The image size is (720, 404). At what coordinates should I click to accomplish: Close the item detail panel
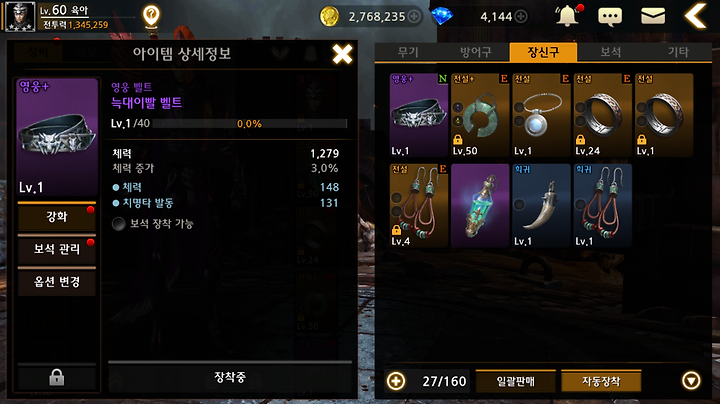343,54
